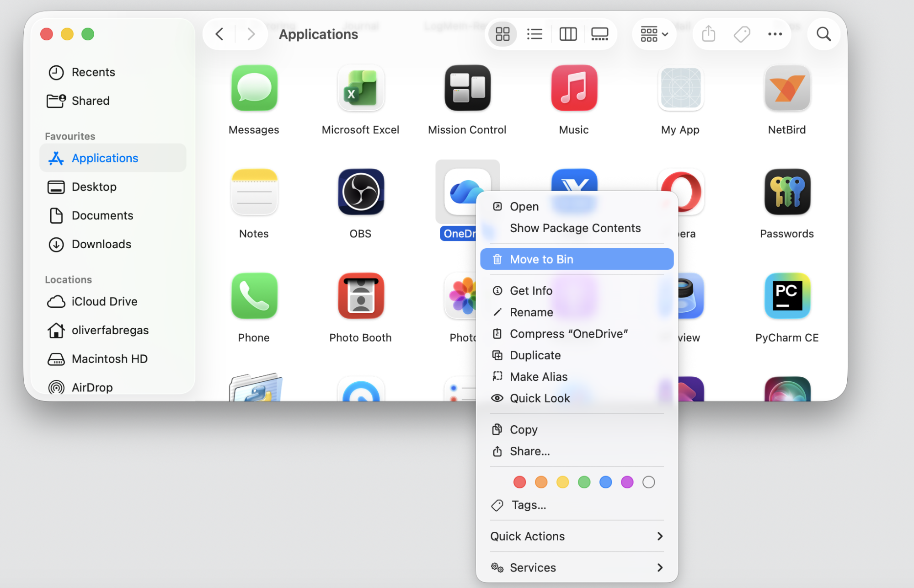Open Documents in the sidebar
The height and width of the screenshot is (588, 914).
tap(112, 215)
